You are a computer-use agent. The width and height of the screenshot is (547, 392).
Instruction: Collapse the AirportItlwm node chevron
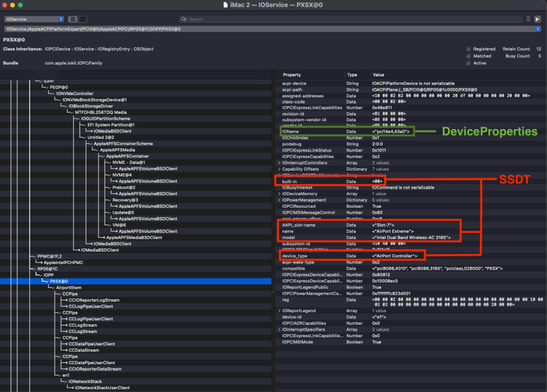(52, 288)
